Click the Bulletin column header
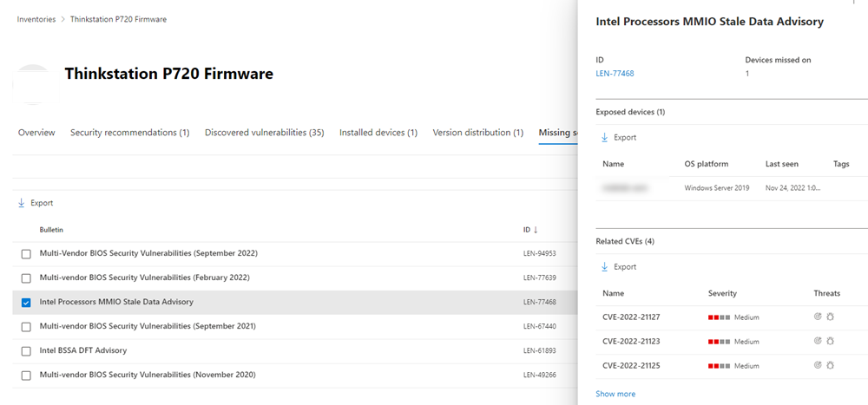The width and height of the screenshot is (868, 405). tap(51, 230)
